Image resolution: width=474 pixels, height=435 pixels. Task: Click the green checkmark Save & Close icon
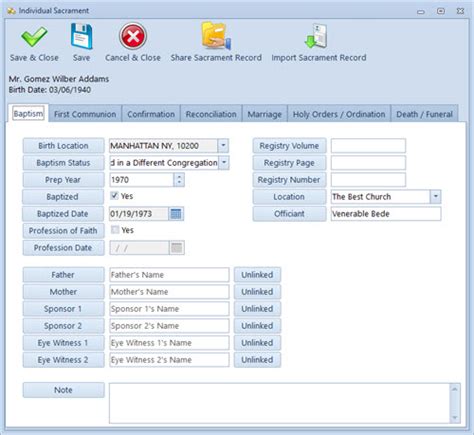(x=34, y=37)
